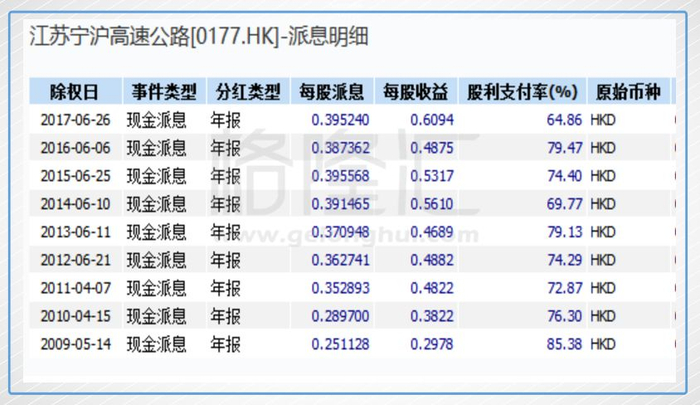Click dividend value 0.387362
This screenshot has width=700, height=405.
pyautogui.click(x=341, y=148)
